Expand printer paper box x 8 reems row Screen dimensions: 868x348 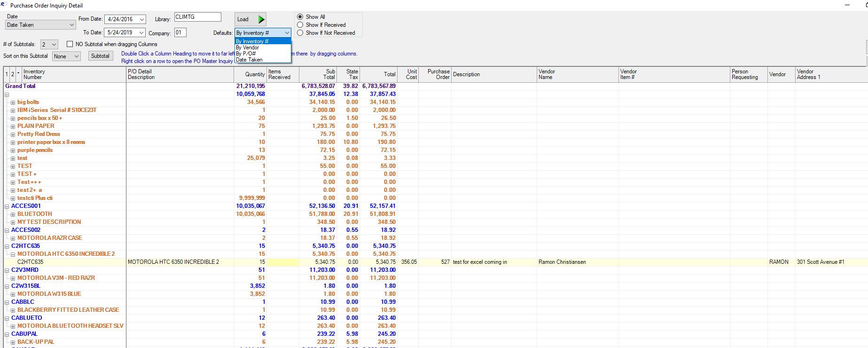tap(13, 142)
